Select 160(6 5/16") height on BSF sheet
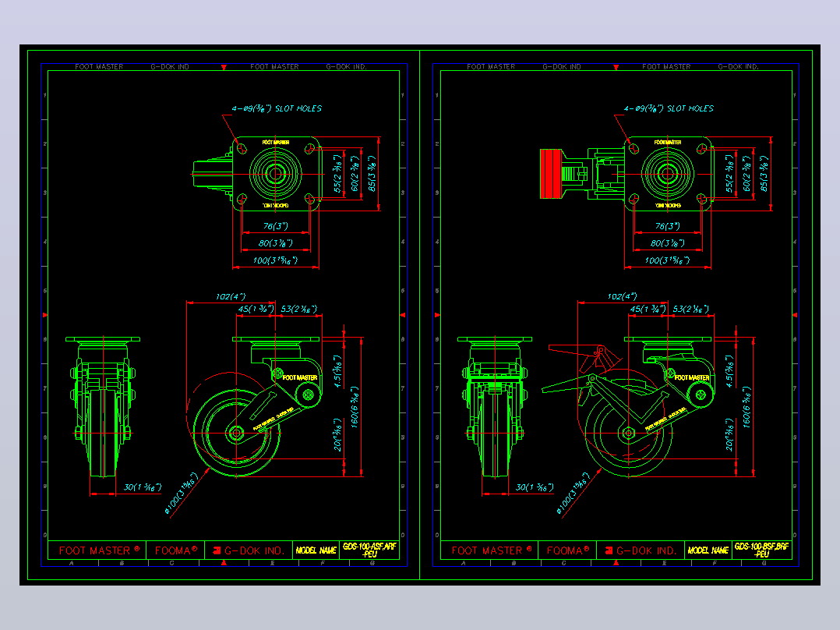840x630 pixels. 746,407
